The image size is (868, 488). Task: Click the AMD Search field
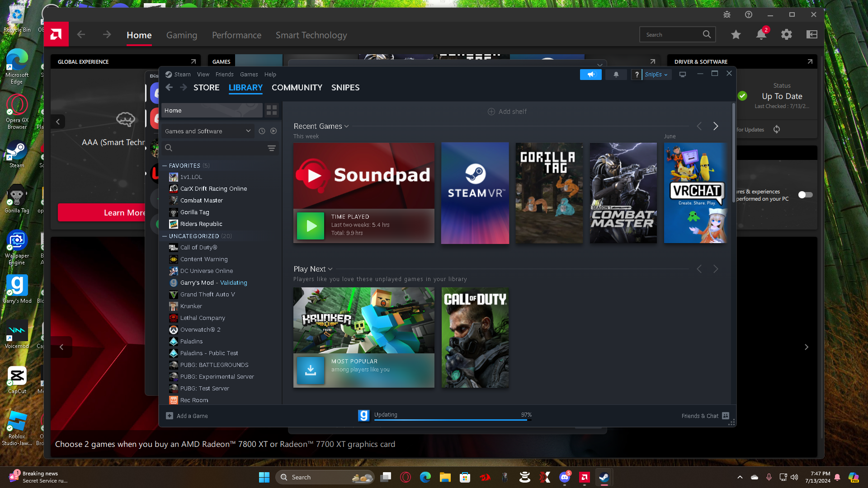pyautogui.click(x=677, y=34)
